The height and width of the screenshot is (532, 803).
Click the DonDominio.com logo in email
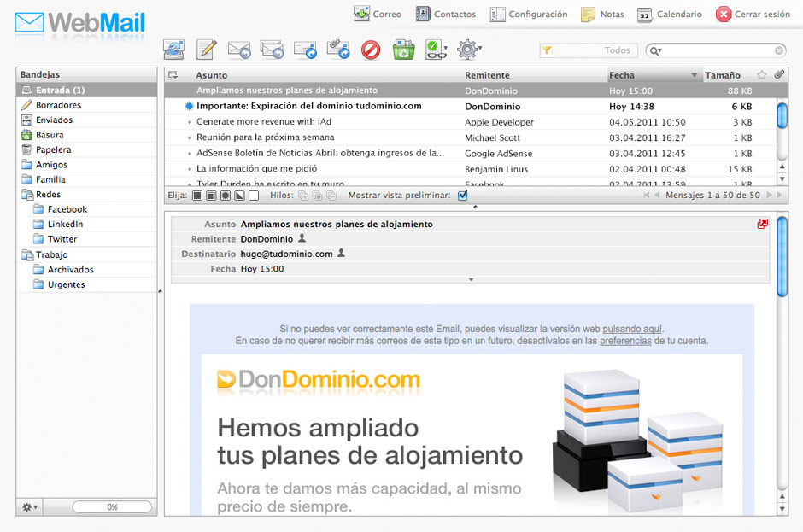point(319,380)
